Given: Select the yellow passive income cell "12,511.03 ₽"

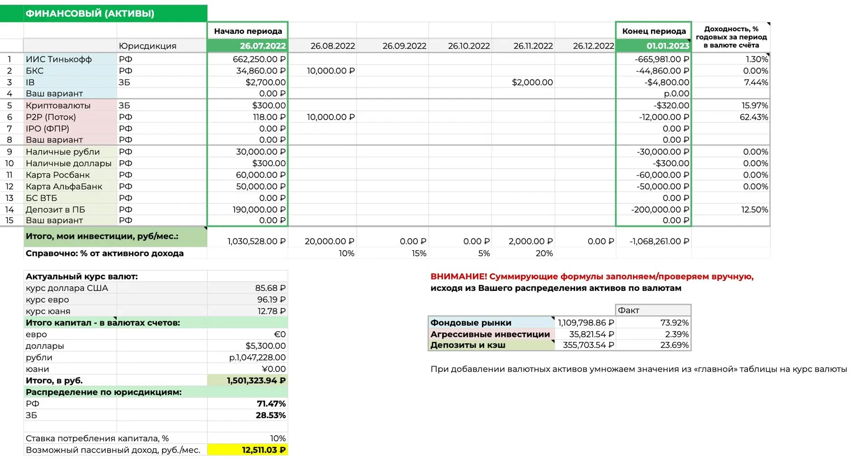Looking at the screenshot, I should coord(248,450).
